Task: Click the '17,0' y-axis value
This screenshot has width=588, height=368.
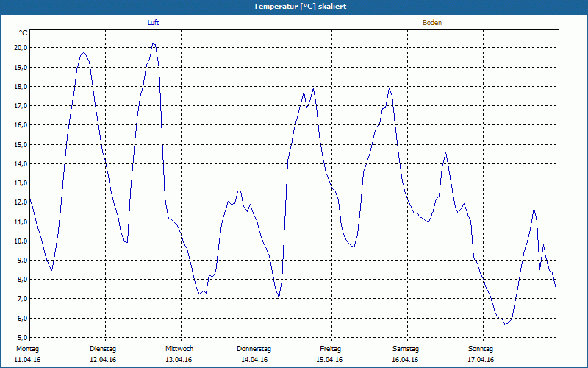Action: point(21,106)
